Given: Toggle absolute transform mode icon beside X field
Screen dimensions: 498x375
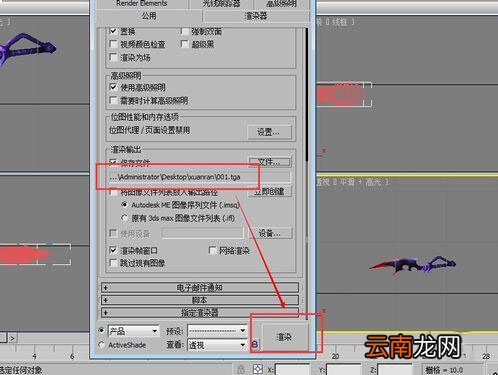Looking at the screenshot, I should 258,369.
